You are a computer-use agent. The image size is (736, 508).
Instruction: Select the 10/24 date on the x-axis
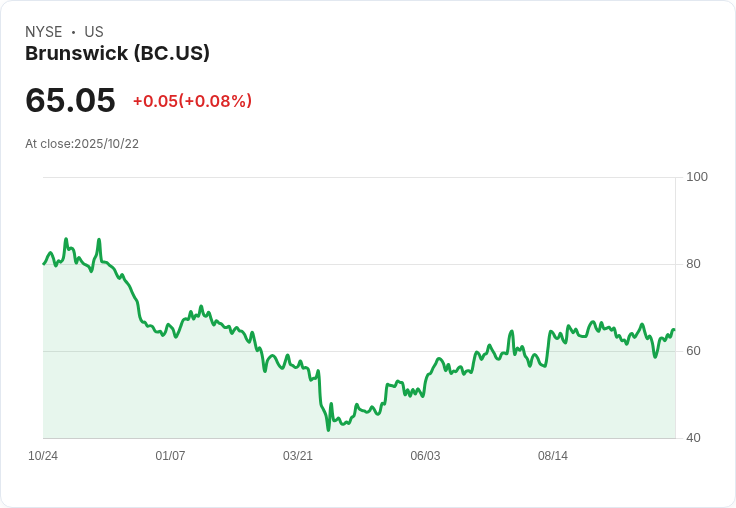point(43,456)
